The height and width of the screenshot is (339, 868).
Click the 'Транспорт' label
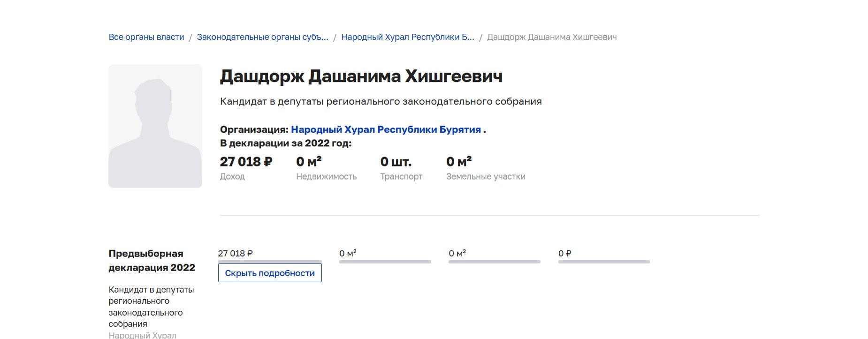point(401,177)
